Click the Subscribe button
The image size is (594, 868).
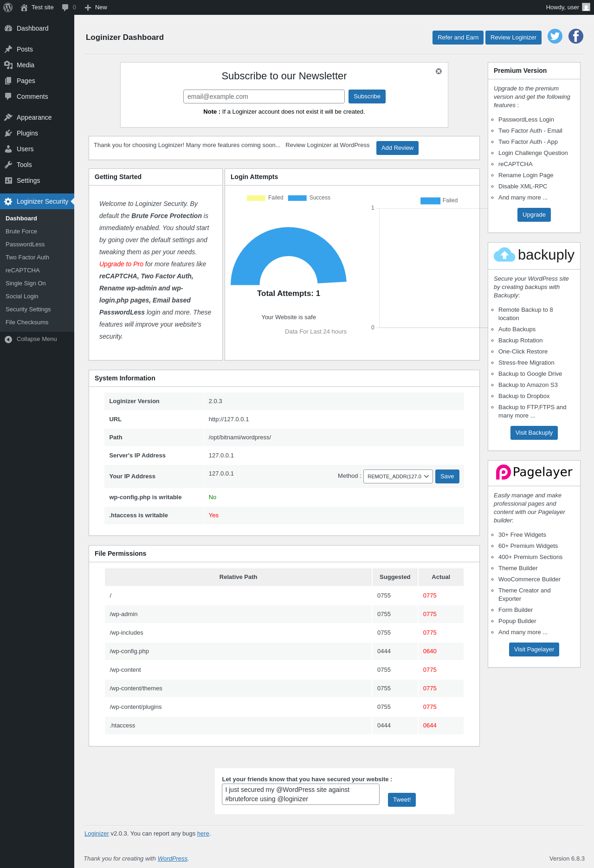[367, 96]
